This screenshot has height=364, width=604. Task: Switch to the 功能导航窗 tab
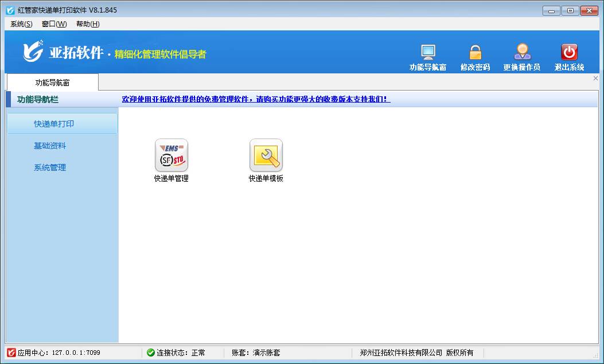tap(52, 83)
